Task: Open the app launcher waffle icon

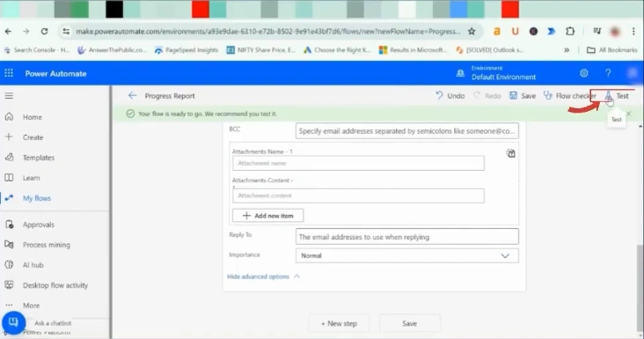Action: point(9,73)
